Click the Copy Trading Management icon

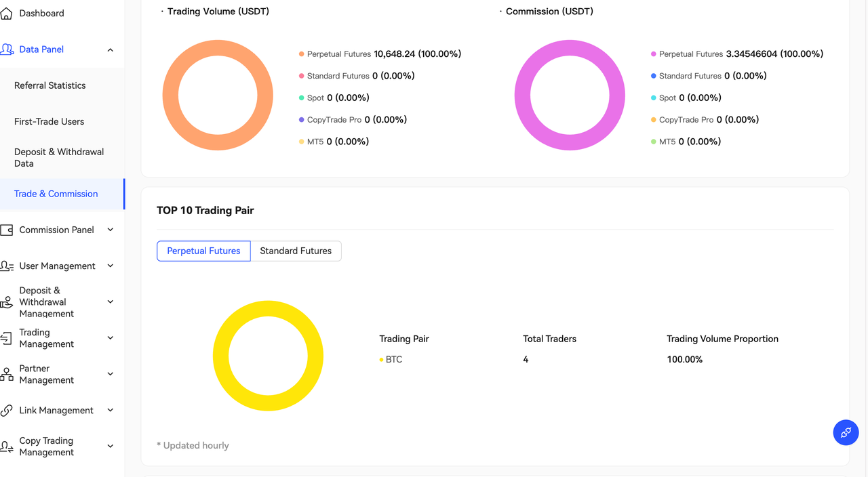tap(7, 447)
